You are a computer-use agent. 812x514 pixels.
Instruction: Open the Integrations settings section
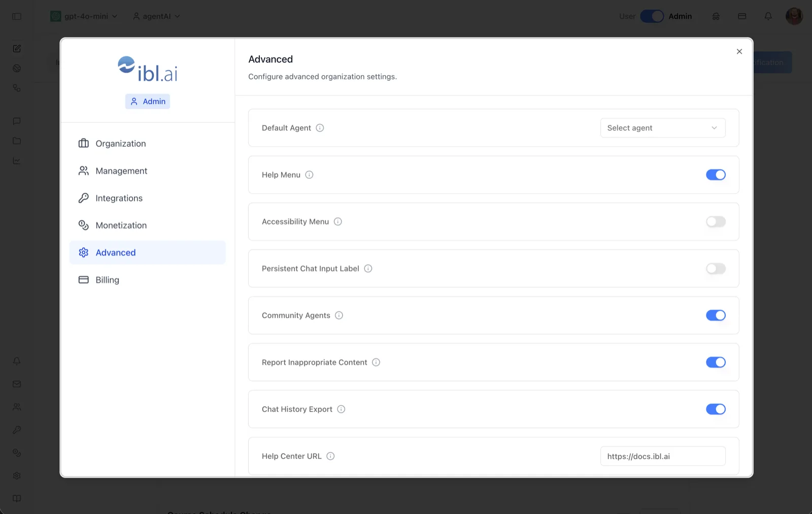[x=147, y=198]
